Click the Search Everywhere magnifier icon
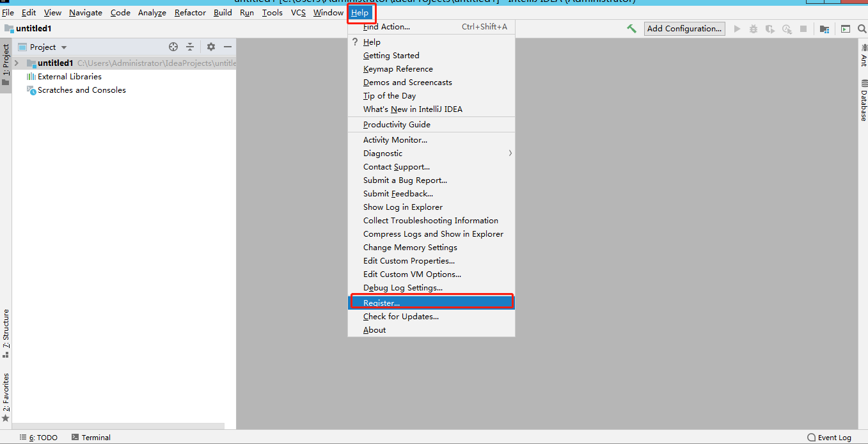 (x=862, y=29)
